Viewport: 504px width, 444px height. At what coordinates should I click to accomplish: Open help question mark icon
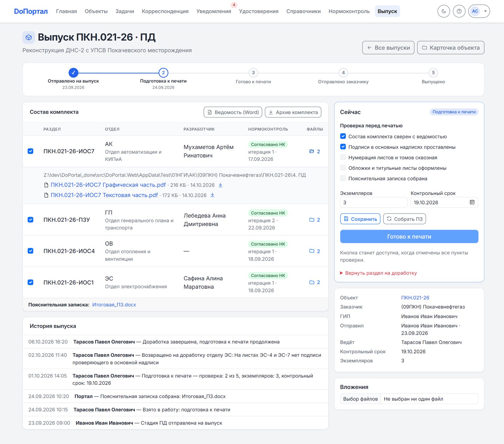[459, 11]
